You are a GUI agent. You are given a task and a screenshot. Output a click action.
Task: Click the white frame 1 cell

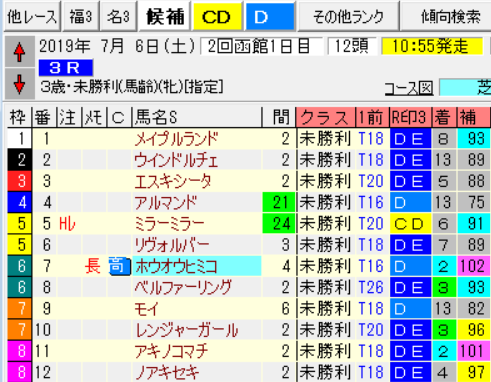point(19,139)
